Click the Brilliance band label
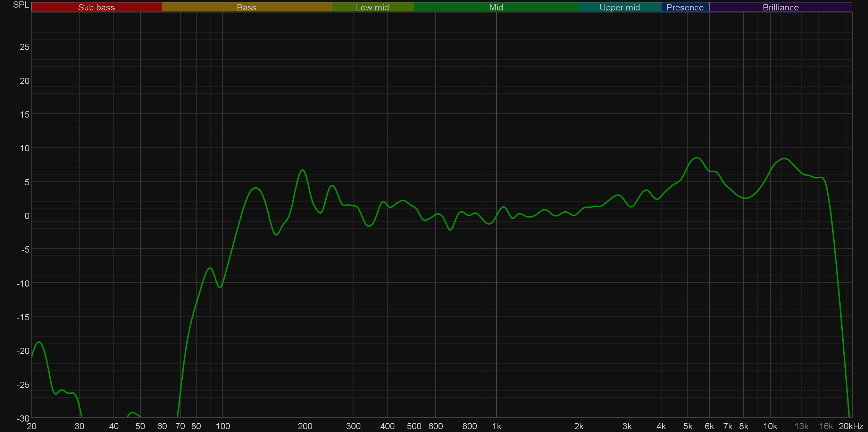The image size is (868, 432). [x=781, y=7]
